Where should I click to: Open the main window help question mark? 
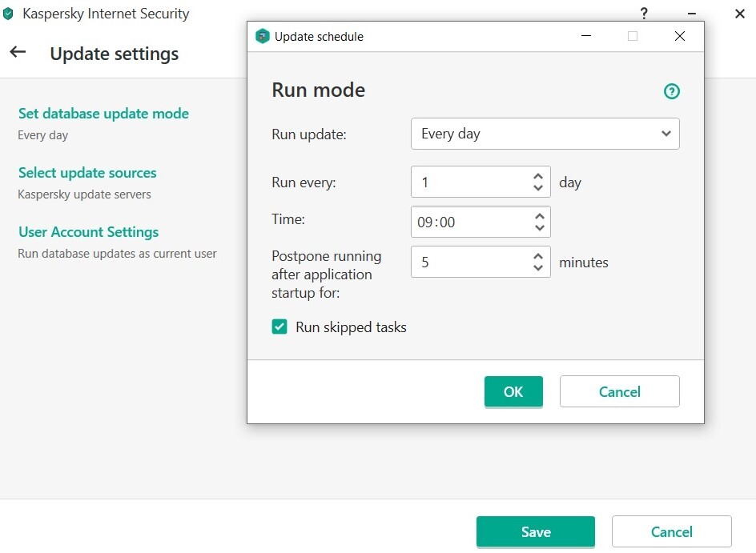tap(644, 14)
